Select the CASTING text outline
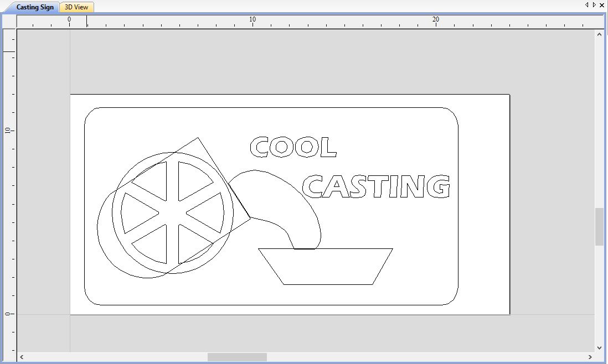 (x=376, y=186)
